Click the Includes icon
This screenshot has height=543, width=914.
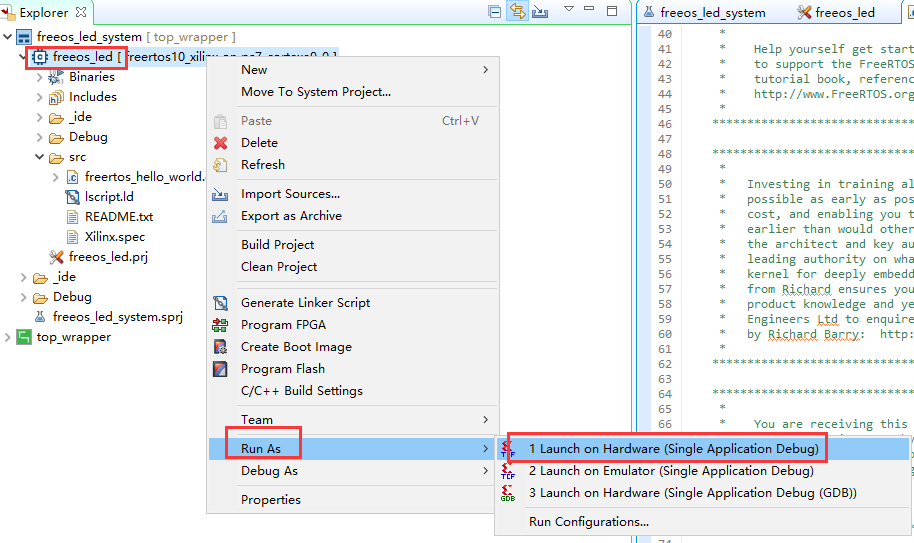(56, 97)
